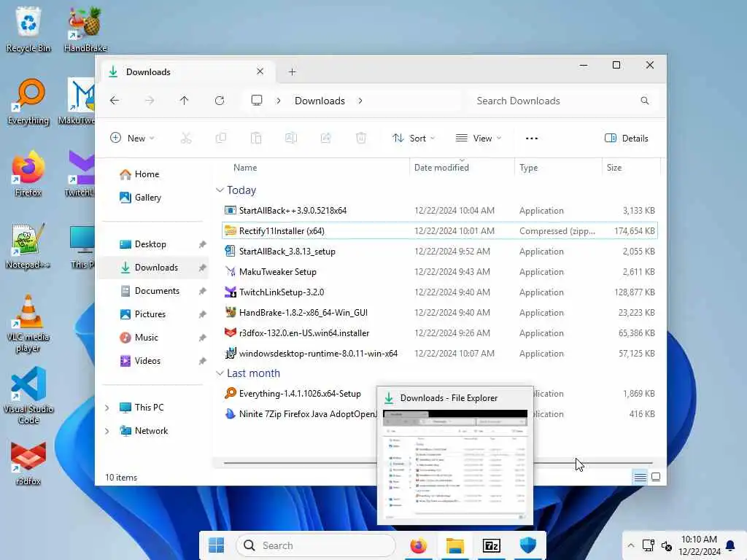Screen dimensions: 747x560
Task: Expand Network in navigation pane
Action: pos(107,431)
